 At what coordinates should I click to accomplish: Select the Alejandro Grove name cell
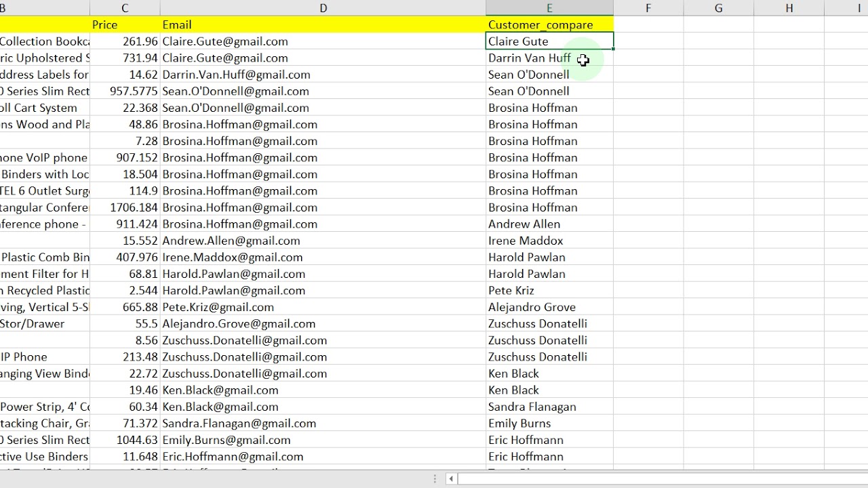point(549,307)
